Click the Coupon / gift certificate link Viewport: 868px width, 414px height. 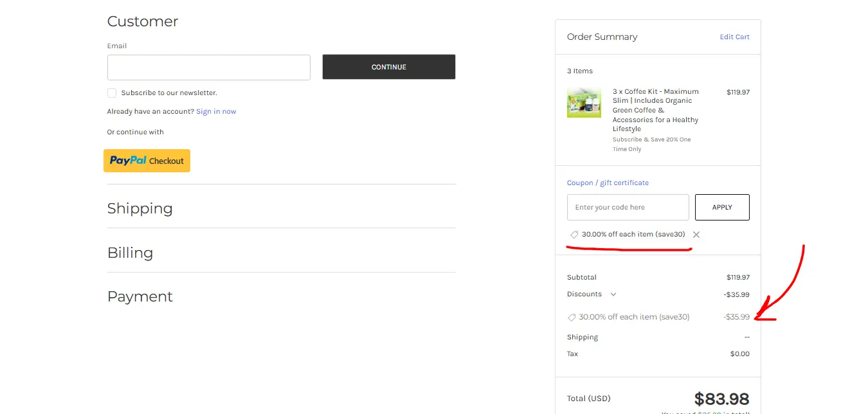coord(608,183)
